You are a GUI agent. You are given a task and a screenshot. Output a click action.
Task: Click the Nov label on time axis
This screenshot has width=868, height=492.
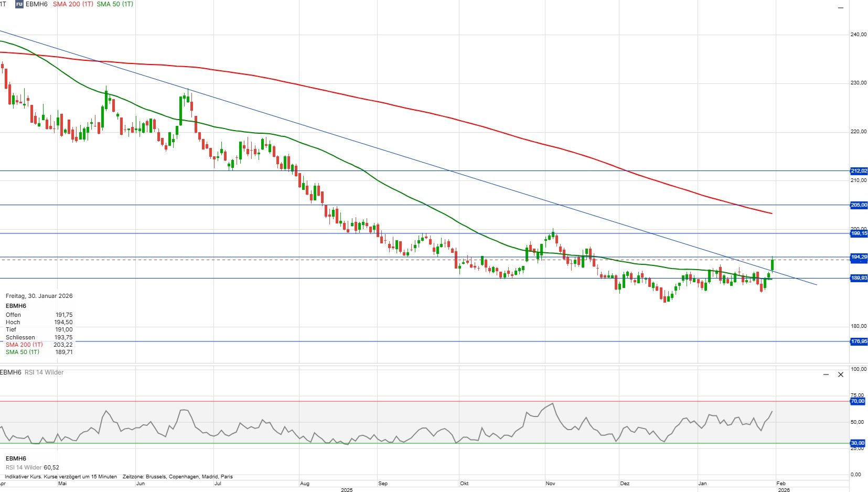[550, 483]
